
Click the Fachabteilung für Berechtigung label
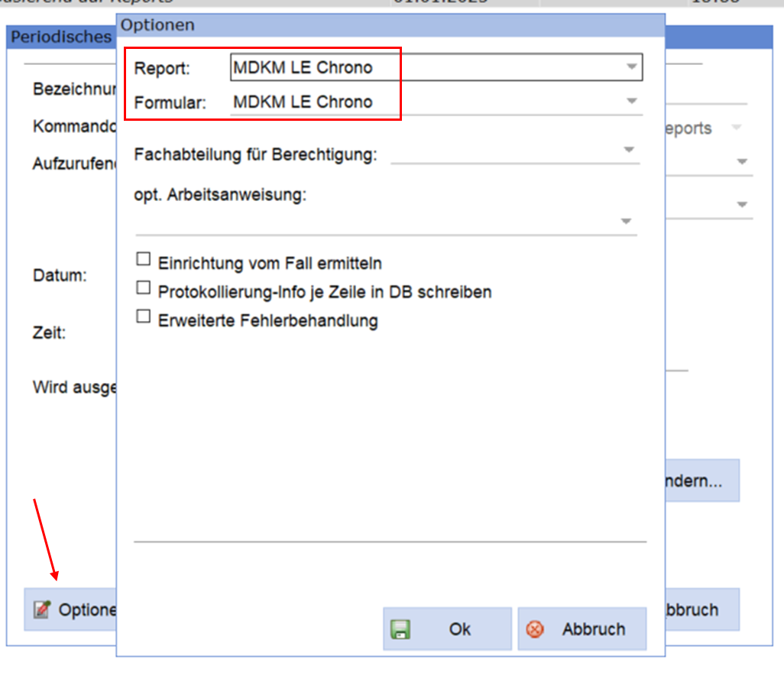pos(255,154)
